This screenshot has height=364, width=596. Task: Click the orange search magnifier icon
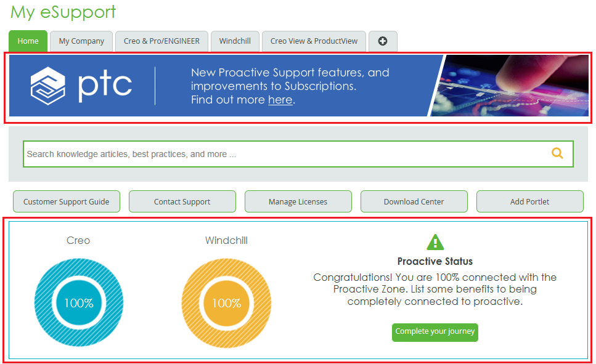coord(557,153)
